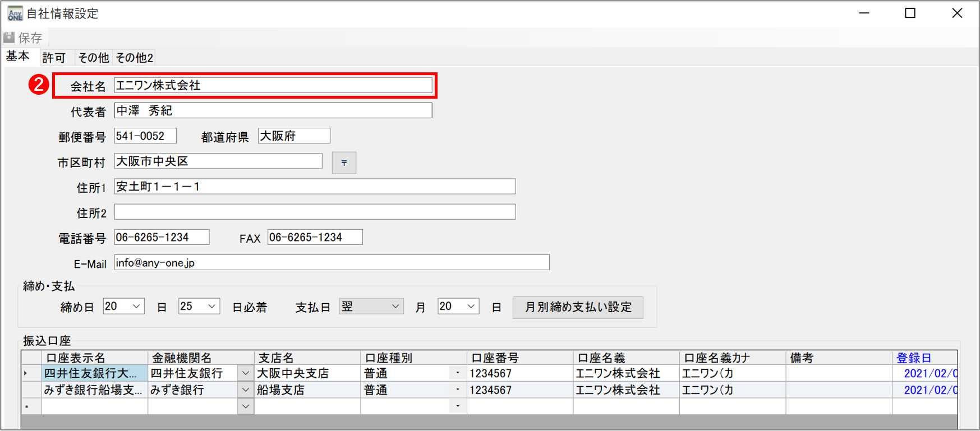Expand 金融機関名 dropdown for 四井住友銀行 row

(x=245, y=373)
